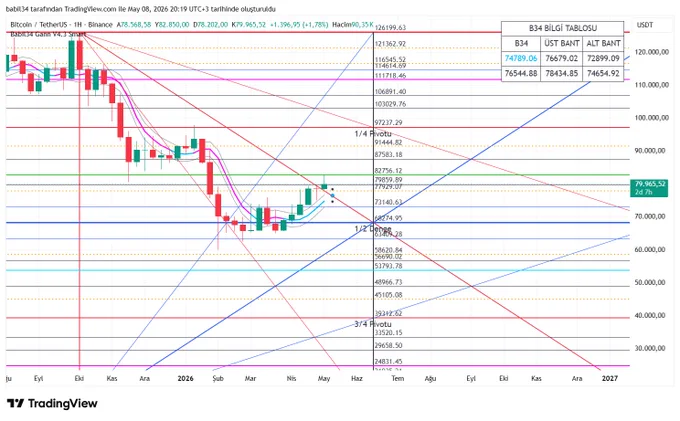Click the babil34 TradingView.com creation caption
680x421 pixels.
141,9
